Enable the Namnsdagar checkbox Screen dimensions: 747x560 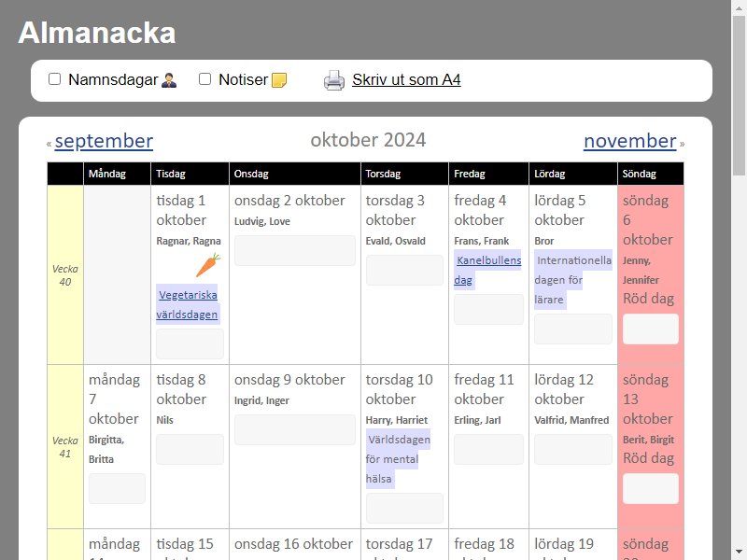[x=55, y=79]
